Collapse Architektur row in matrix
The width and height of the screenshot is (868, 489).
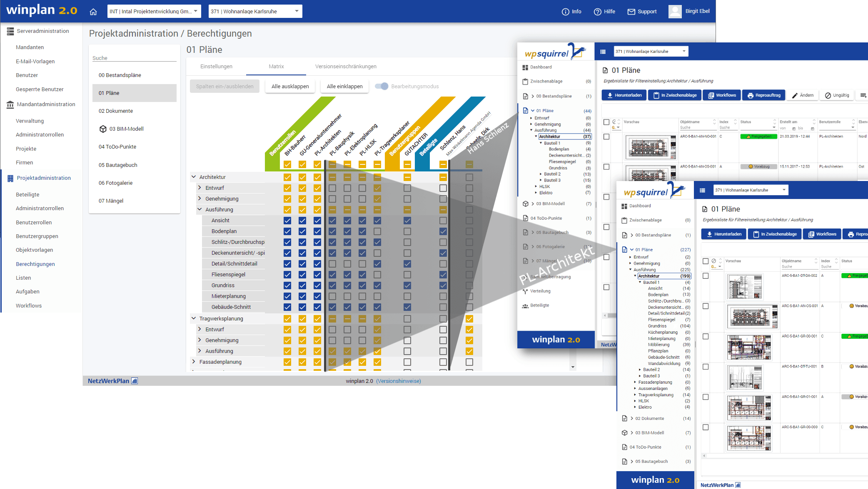(x=194, y=177)
